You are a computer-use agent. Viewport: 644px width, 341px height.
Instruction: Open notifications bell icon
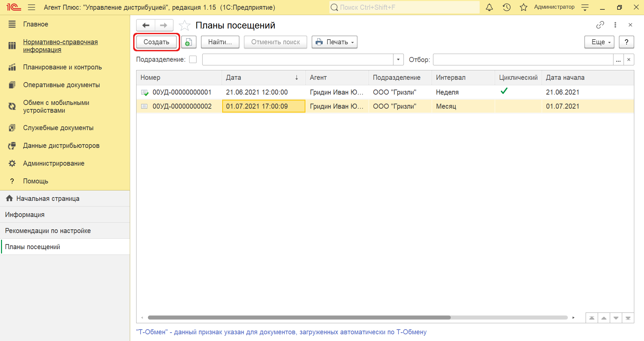489,7
